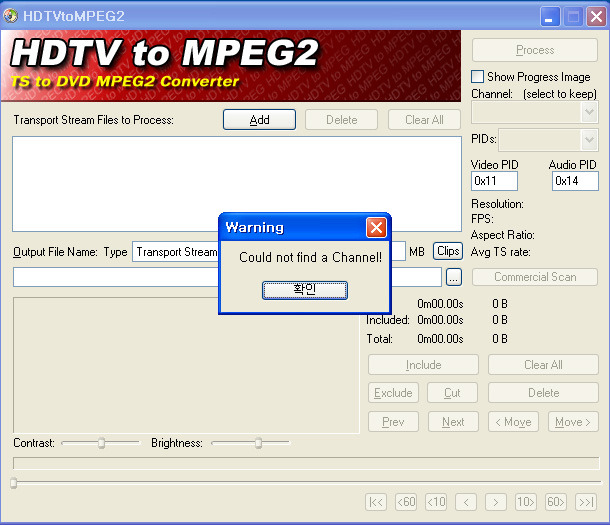This screenshot has width=610, height=525.
Task: Click the HDTVtoMPEG2 title bar app icon
Action: [x=11, y=16]
